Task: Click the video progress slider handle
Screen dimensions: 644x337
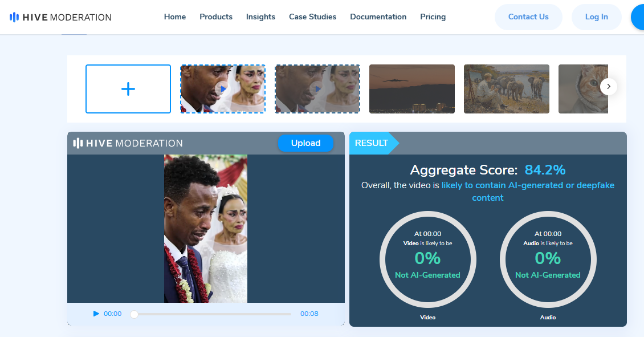Action: pos(134,314)
